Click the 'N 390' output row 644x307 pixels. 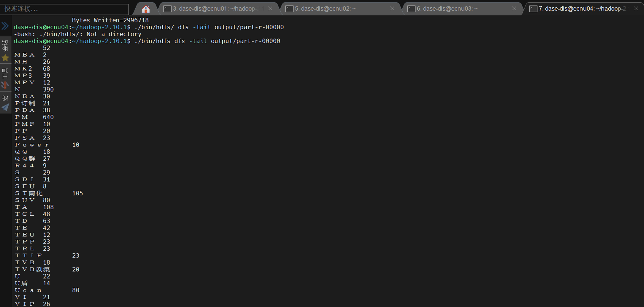coord(34,89)
